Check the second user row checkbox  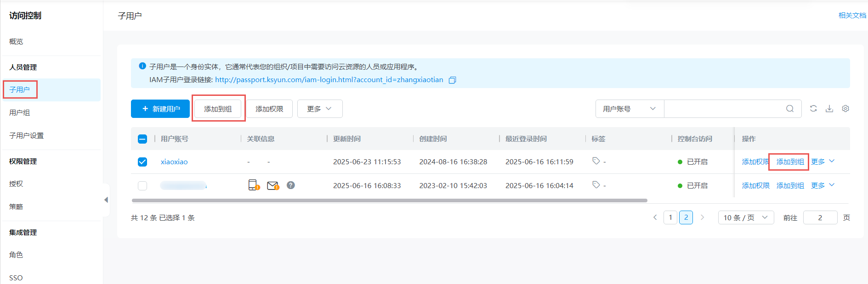[142, 186]
